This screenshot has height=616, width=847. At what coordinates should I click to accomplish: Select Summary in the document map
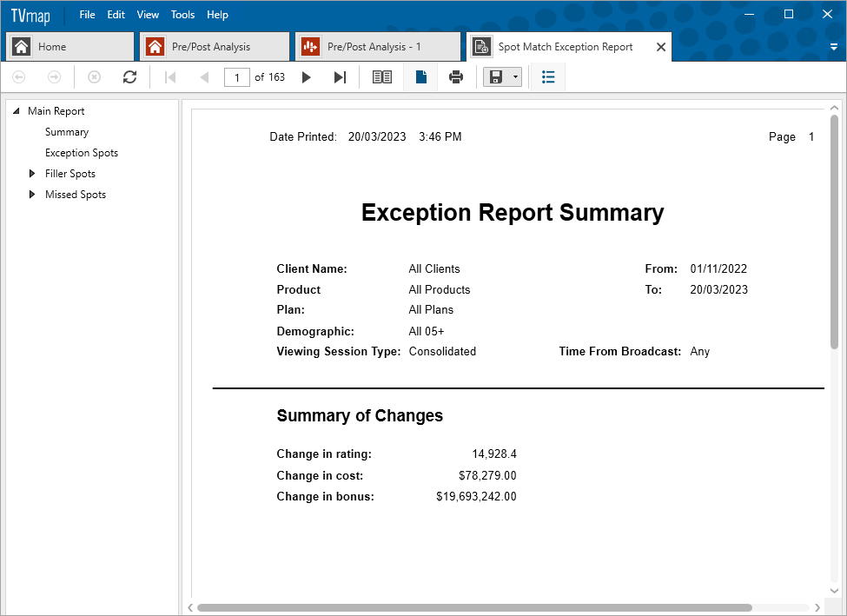click(x=66, y=132)
